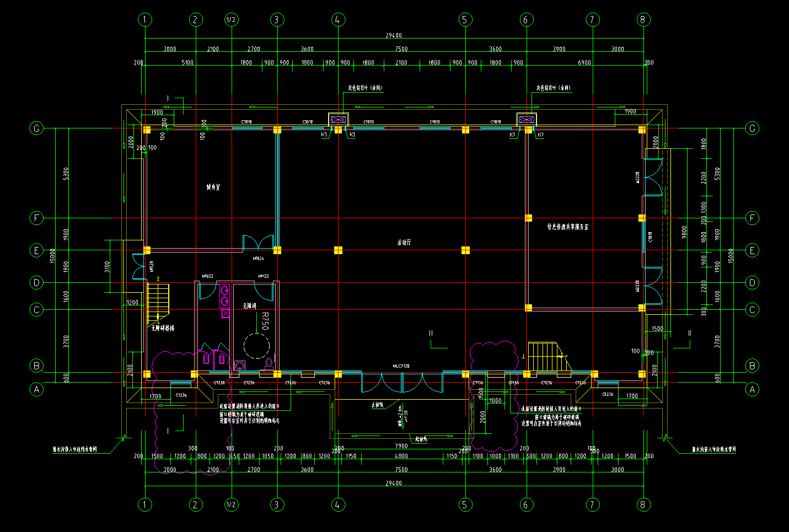Select axis bubble A on right side
This screenshot has width=789, height=532.
(x=752, y=389)
